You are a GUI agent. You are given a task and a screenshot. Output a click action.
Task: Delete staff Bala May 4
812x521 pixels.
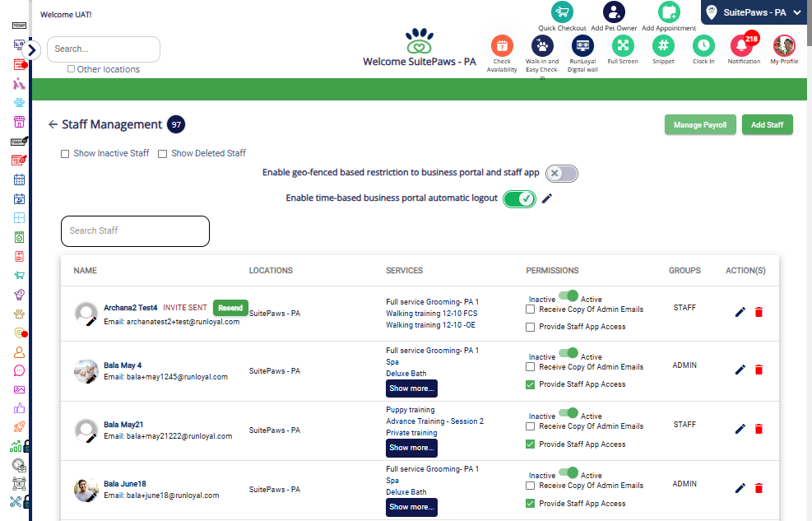pos(759,370)
